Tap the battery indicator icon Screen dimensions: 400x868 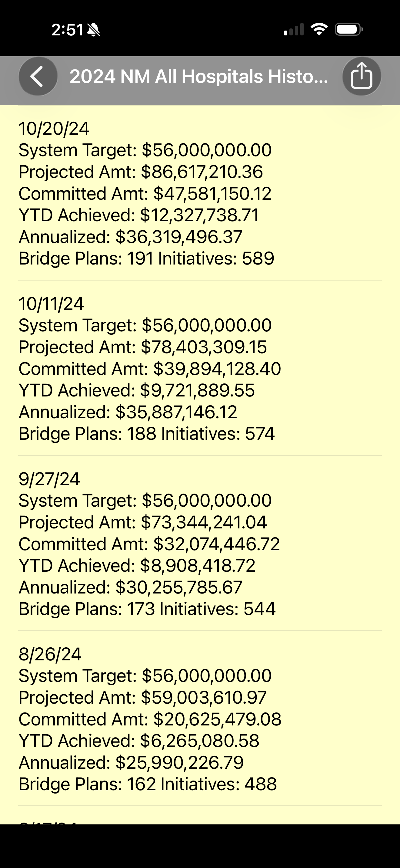[349, 29]
